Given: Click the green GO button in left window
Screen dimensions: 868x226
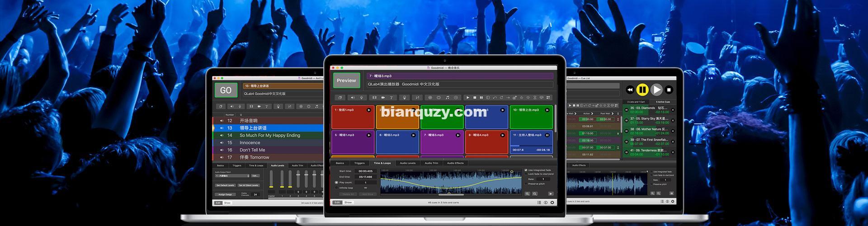Looking at the screenshot, I should pyautogui.click(x=226, y=90).
